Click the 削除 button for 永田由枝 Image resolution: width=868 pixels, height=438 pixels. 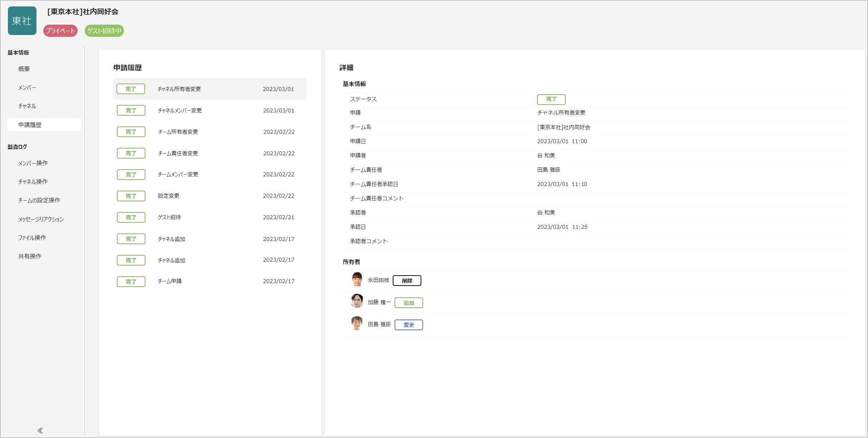tap(407, 280)
